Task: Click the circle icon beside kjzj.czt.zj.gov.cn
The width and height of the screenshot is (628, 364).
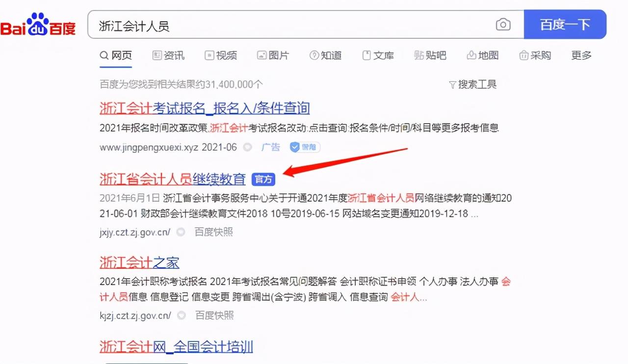Action: pos(182,315)
